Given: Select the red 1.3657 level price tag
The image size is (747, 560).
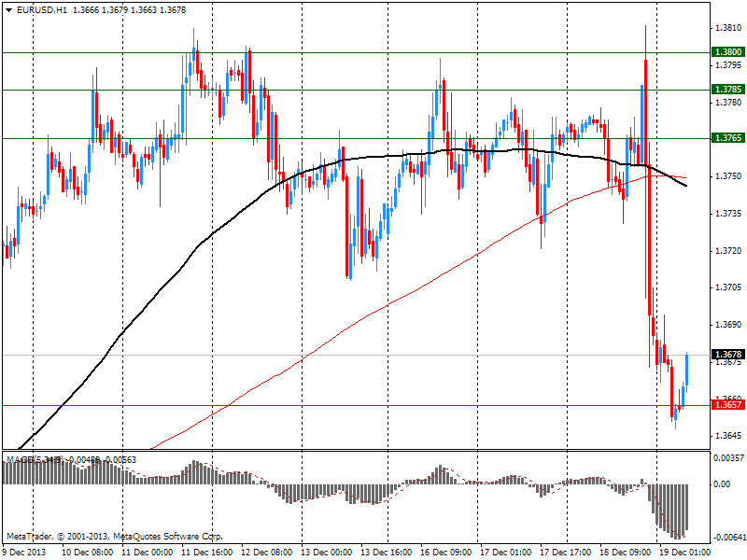Looking at the screenshot, I should (728, 405).
